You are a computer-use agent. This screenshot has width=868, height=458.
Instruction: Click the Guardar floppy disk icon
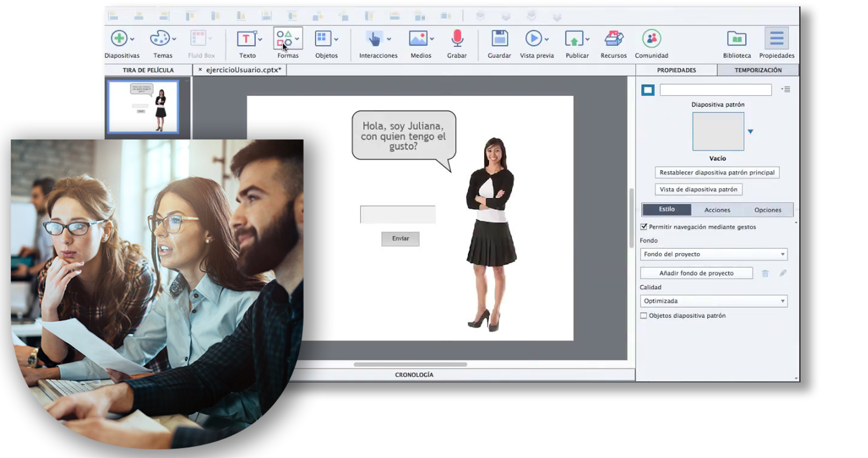point(499,39)
